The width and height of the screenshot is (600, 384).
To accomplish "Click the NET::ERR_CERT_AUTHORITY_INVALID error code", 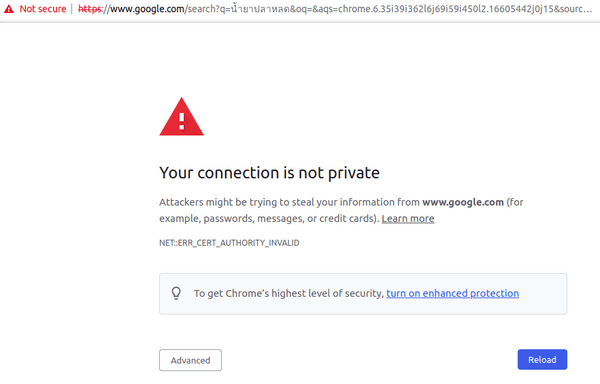I will point(229,243).
